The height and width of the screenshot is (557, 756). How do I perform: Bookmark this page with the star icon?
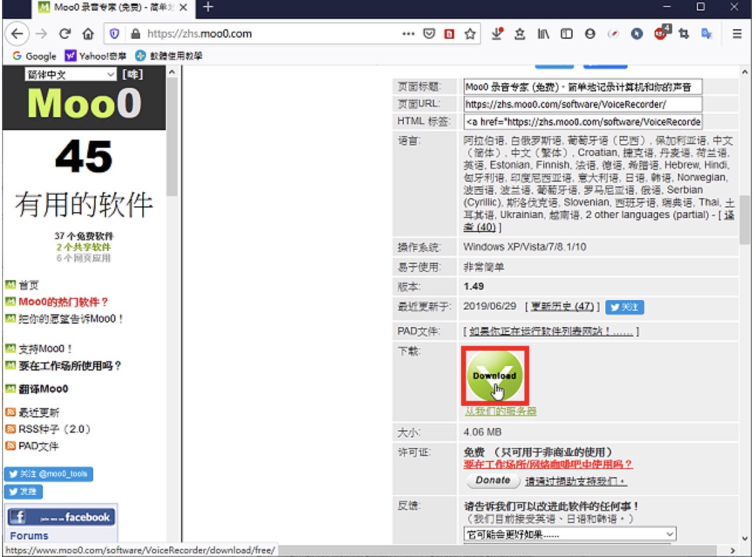click(x=469, y=34)
